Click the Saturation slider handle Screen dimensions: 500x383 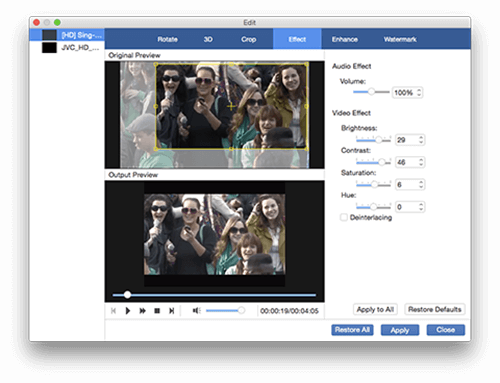375,184
